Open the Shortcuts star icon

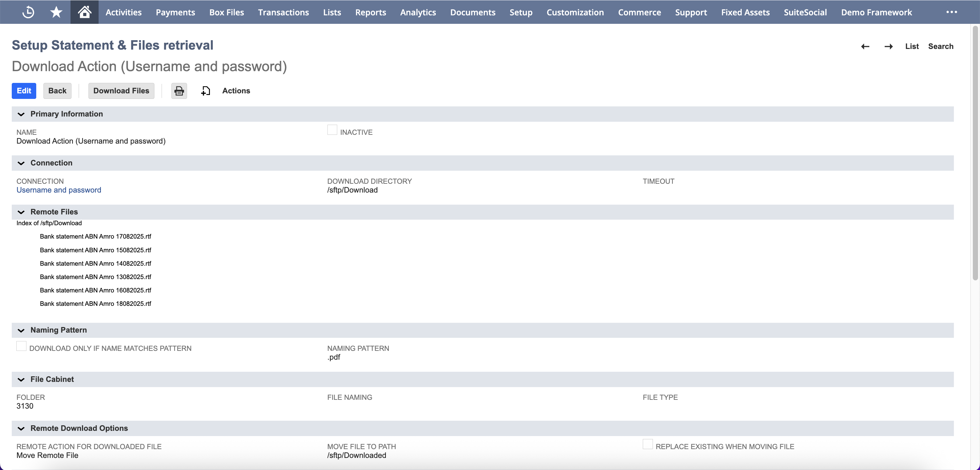coord(56,12)
